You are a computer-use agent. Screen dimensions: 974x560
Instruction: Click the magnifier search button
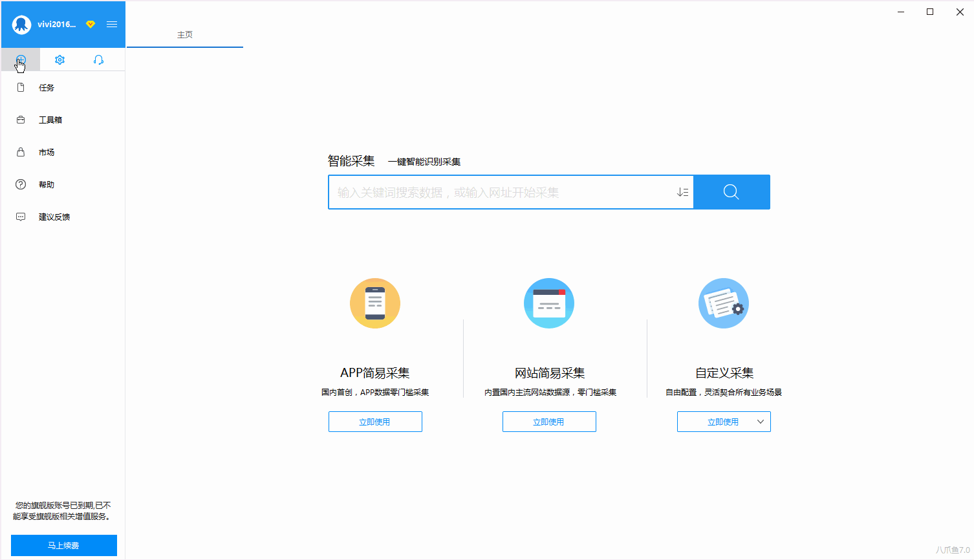pyautogui.click(x=731, y=192)
